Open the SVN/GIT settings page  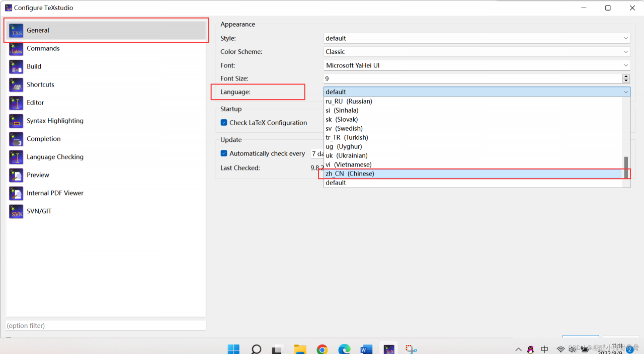[x=106, y=211]
